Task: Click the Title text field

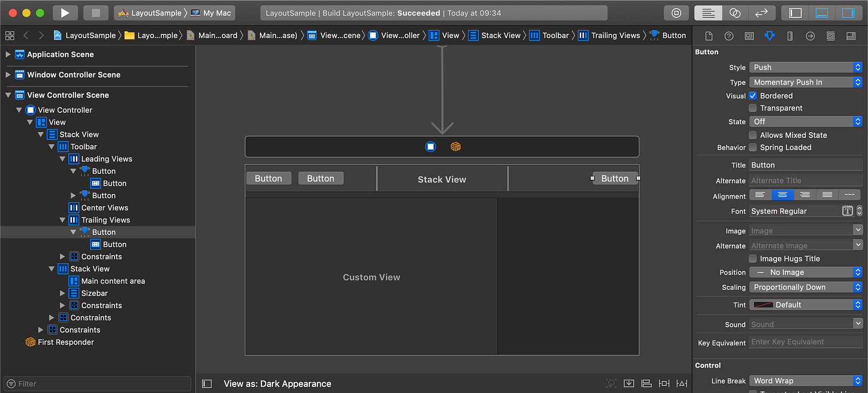Action: (806, 165)
